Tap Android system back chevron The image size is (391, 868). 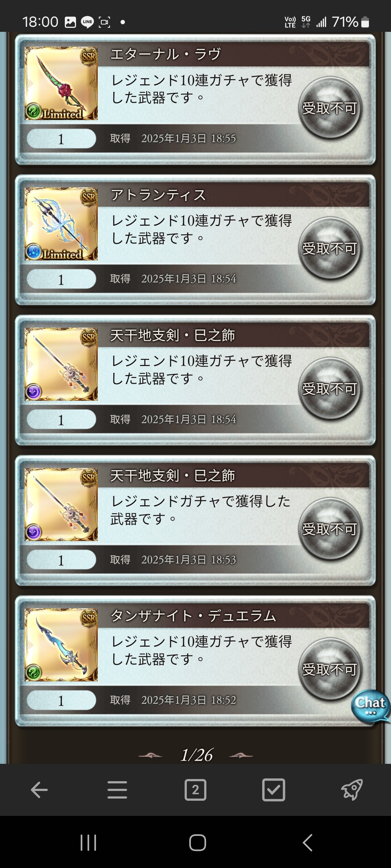[307, 843]
